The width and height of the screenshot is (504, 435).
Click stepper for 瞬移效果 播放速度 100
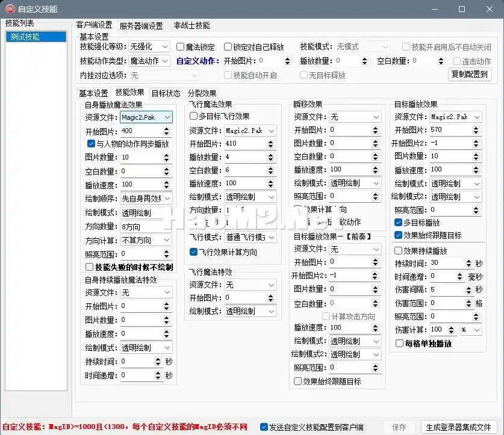pyautogui.click(x=375, y=170)
